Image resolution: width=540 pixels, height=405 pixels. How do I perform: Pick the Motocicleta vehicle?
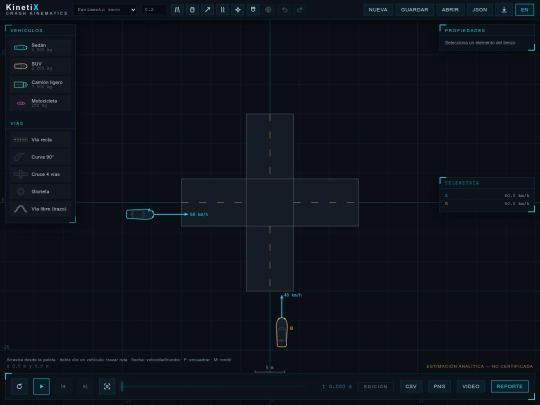(x=40, y=103)
